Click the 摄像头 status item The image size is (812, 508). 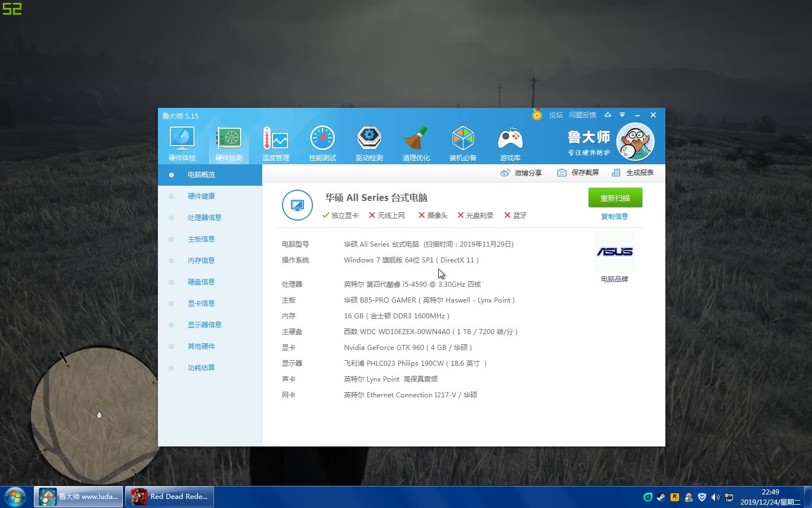(433, 216)
